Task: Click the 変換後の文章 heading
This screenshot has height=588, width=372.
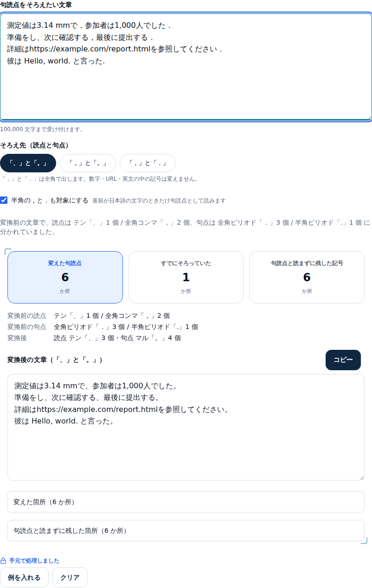Action: (x=55, y=360)
